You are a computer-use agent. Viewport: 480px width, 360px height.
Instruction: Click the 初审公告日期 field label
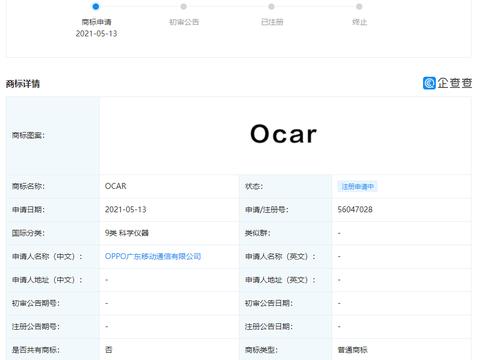pos(269,303)
